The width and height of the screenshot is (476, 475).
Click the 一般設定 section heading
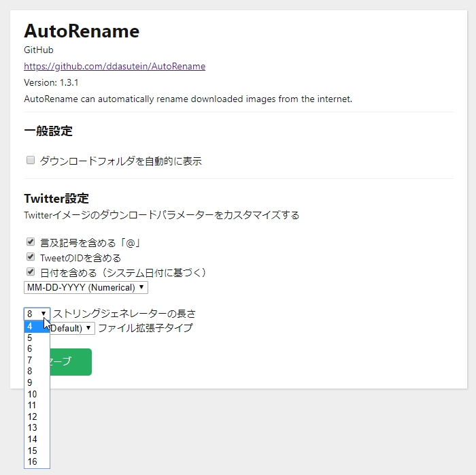[48, 131]
